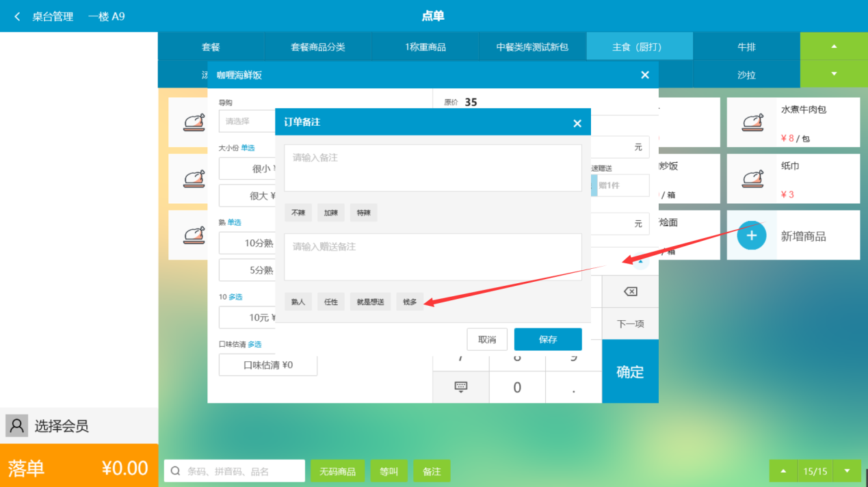868x487 pixels.
Task: Tap the plus icon for 新增商品
Action: 752,235
